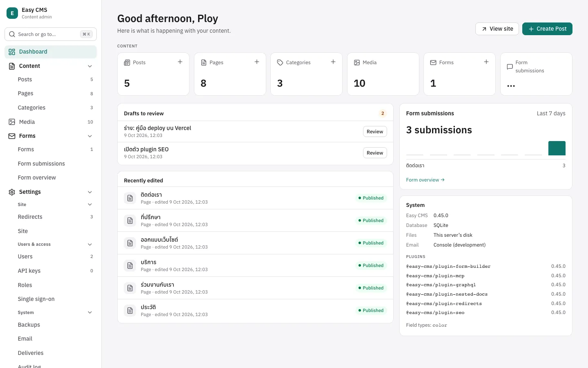
Task: Review the draft เปิดตัว plugin SEO
Action: click(375, 153)
